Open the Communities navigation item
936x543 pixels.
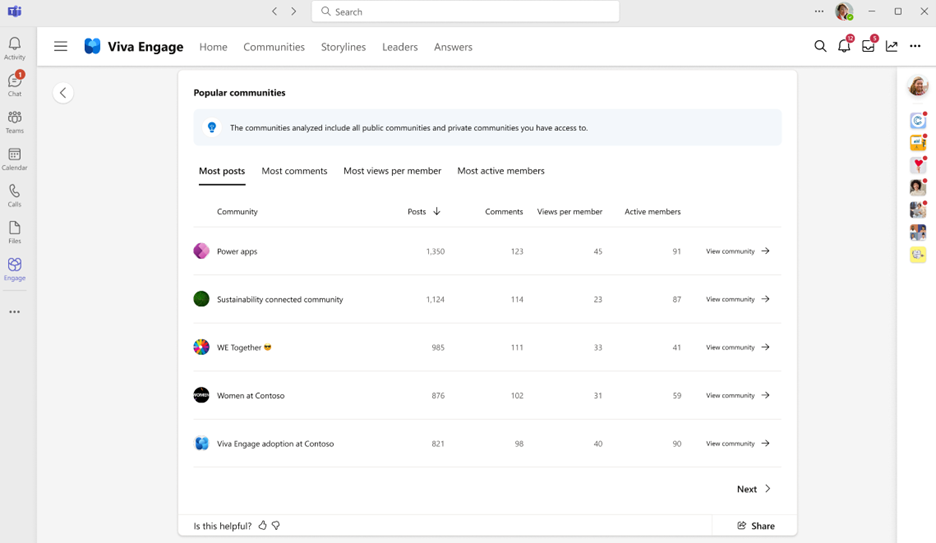point(274,47)
